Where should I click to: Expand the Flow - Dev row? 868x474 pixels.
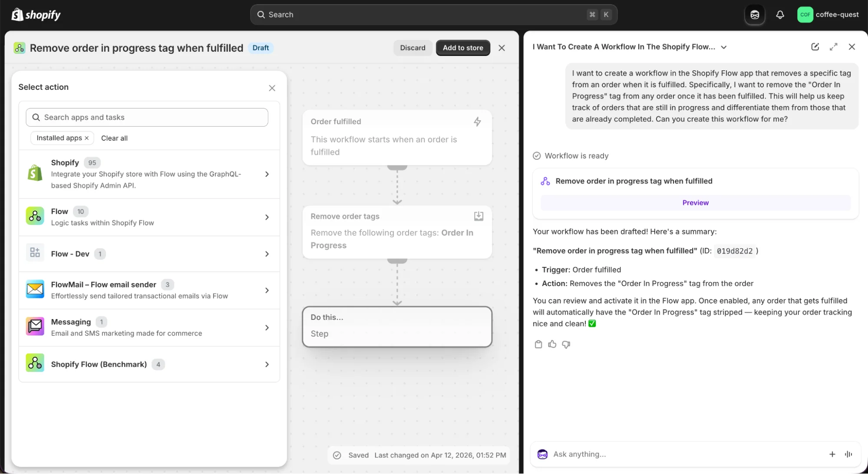click(x=149, y=254)
